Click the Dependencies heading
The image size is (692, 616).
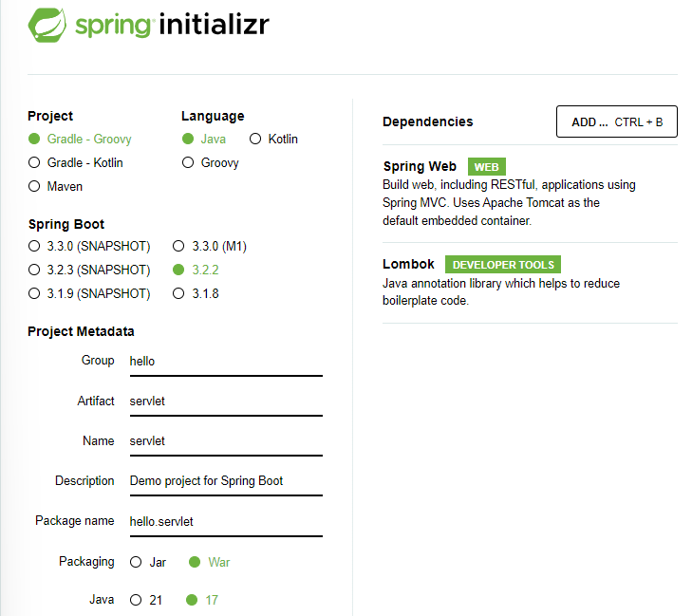pyautogui.click(x=428, y=121)
